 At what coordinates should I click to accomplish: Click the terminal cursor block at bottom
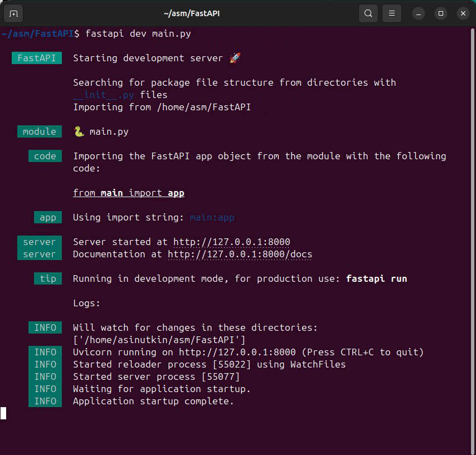click(3, 413)
